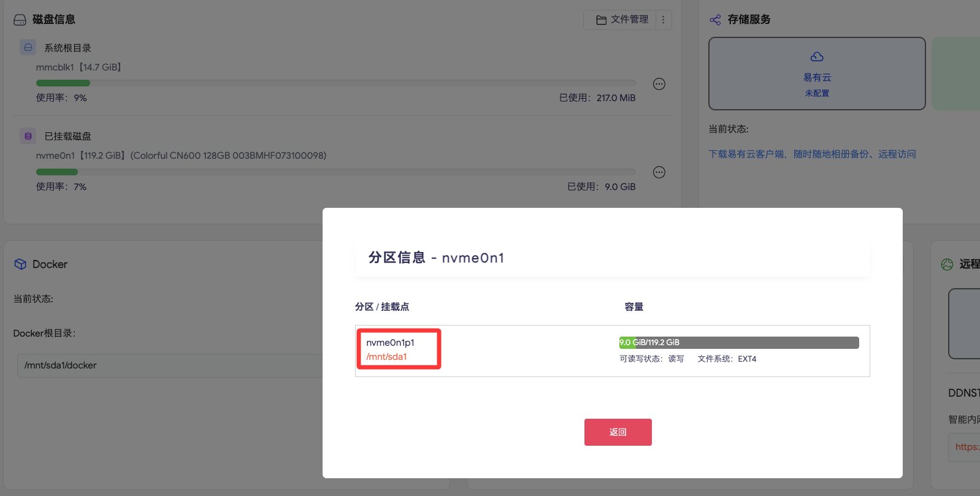Click the system root directory icon
980x496 pixels.
tap(28, 48)
